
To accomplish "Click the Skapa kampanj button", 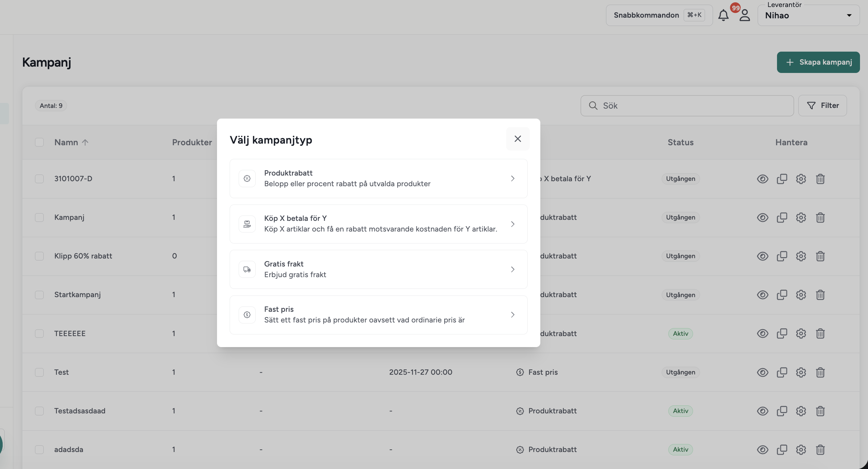I will click(818, 62).
